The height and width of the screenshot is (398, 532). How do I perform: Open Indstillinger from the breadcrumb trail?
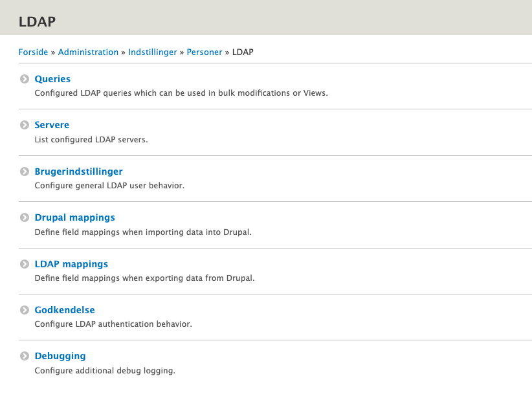point(153,52)
